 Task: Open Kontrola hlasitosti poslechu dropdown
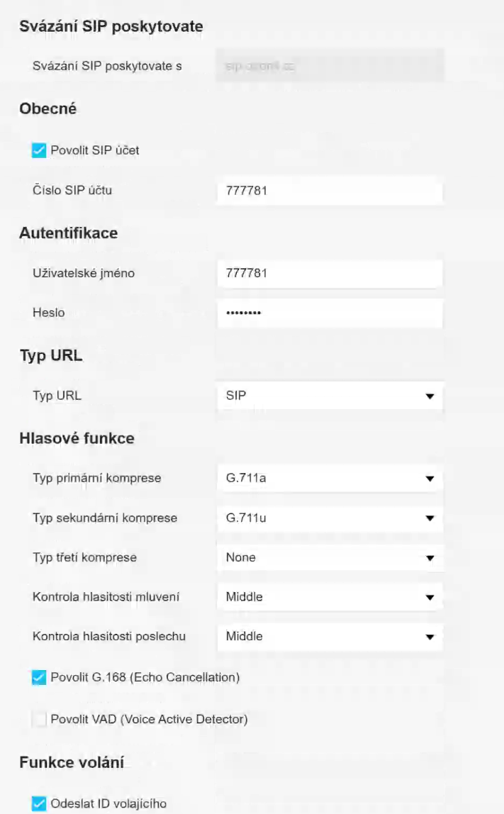(x=329, y=637)
